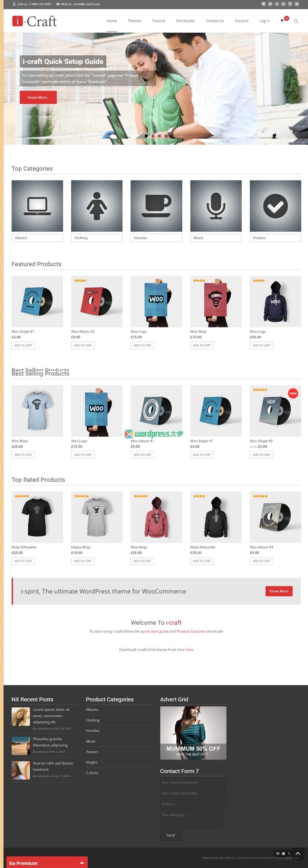This screenshot has height=868, width=308.
Task: Click the search magnifier icon
Action: 296,21
